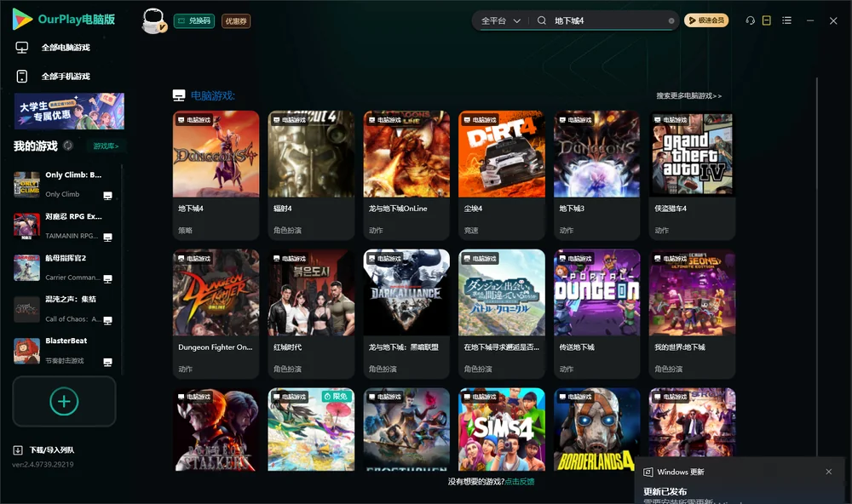The height and width of the screenshot is (504, 852).
Task: Open 在地下城寻求邂逅 game card
Action: coord(502,313)
